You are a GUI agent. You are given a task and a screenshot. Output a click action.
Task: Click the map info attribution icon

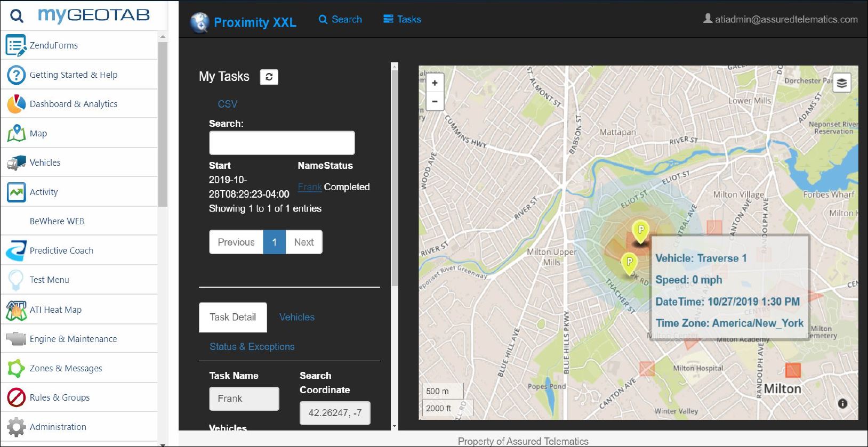coord(842,403)
